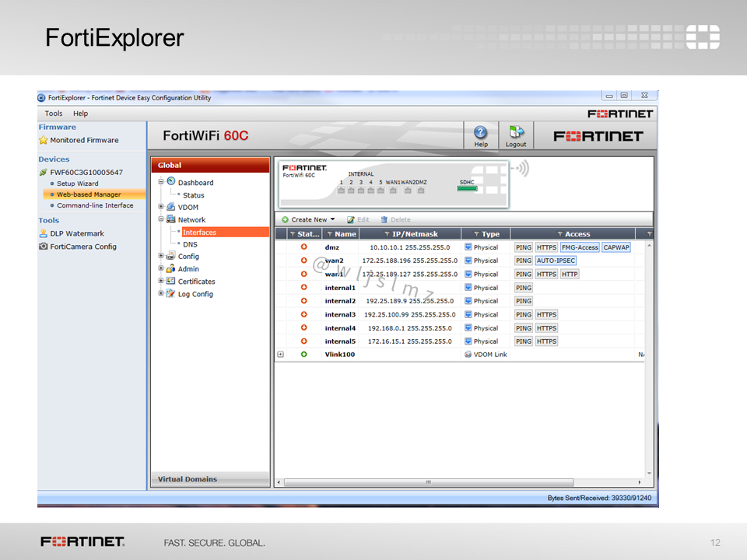Click the dmz Physical type icon

pyautogui.click(x=468, y=247)
